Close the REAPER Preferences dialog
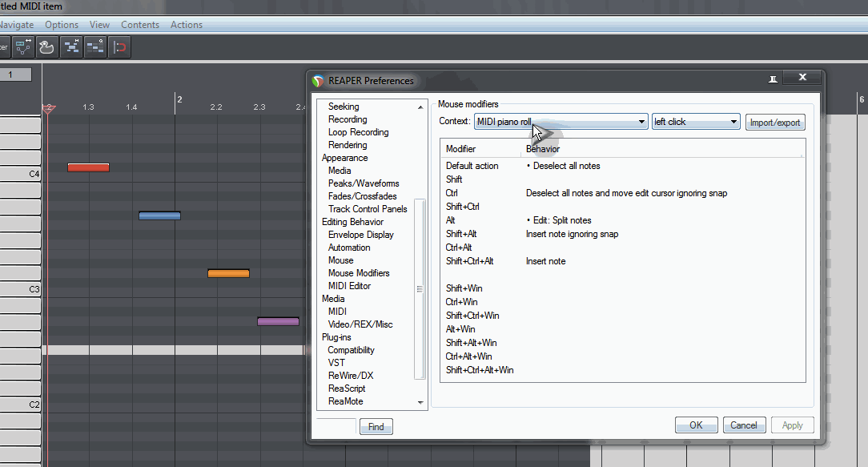 click(802, 78)
